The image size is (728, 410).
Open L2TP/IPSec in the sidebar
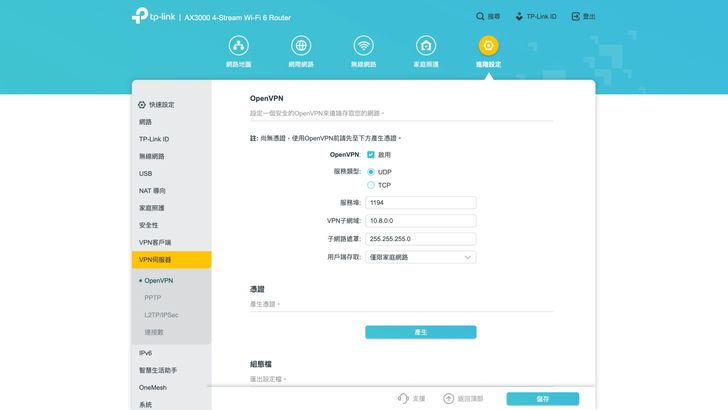coord(161,315)
